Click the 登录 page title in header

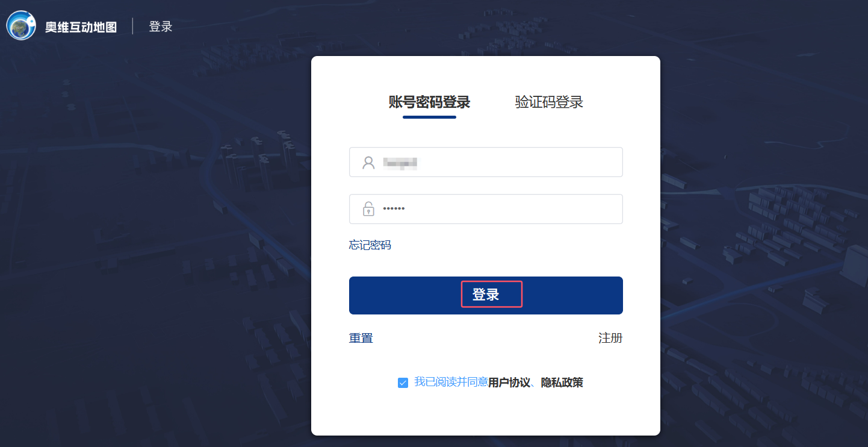coord(161,27)
